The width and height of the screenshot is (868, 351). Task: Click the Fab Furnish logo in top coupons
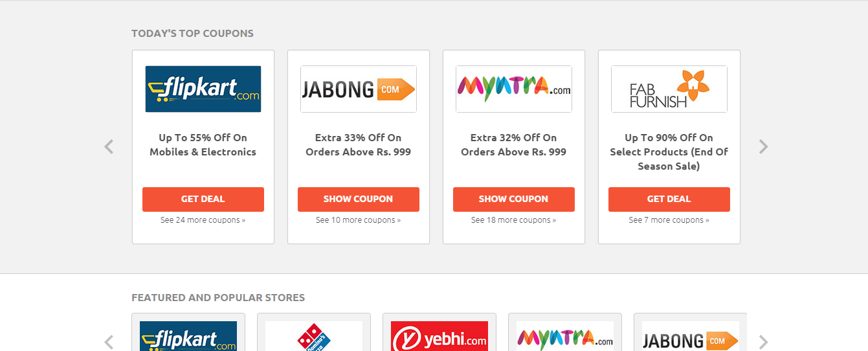click(669, 89)
